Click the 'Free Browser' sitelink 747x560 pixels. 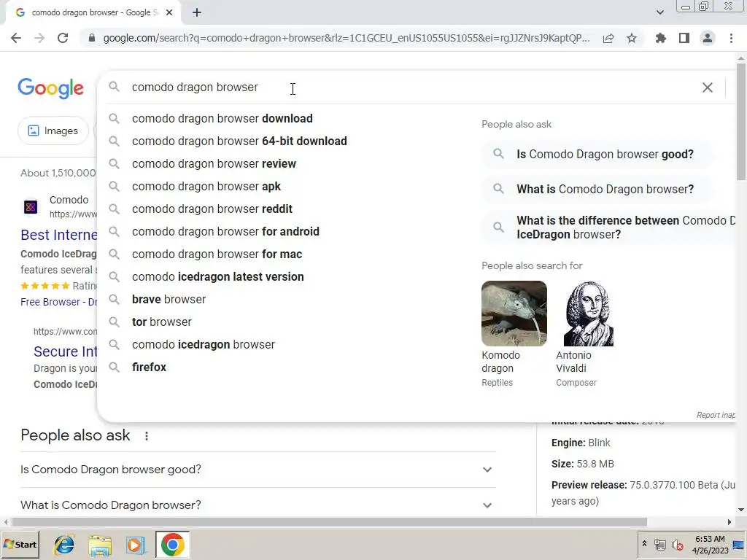[x=58, y=302]
